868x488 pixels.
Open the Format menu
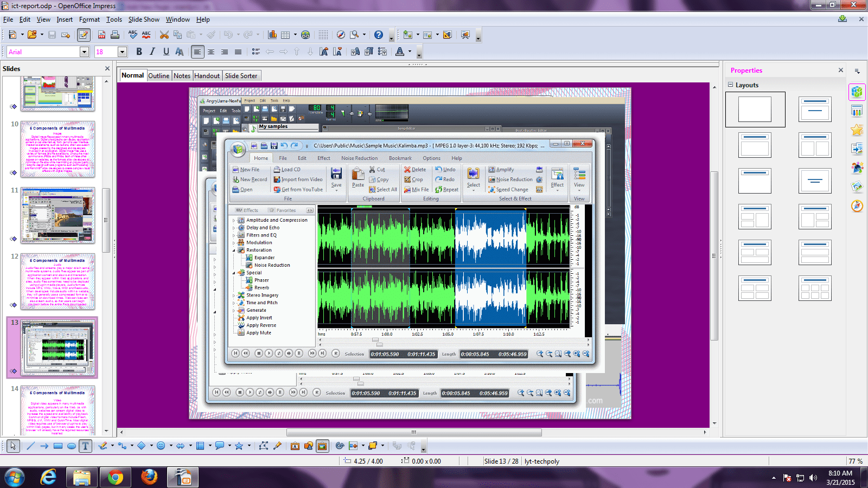tap(90, 20)
